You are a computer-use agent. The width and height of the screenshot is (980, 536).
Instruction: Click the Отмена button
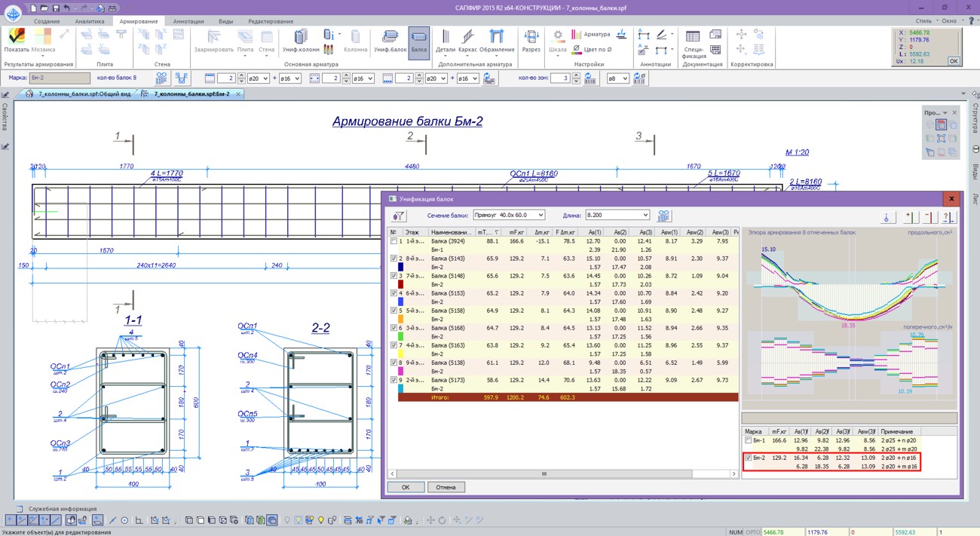tap(446, 487)
